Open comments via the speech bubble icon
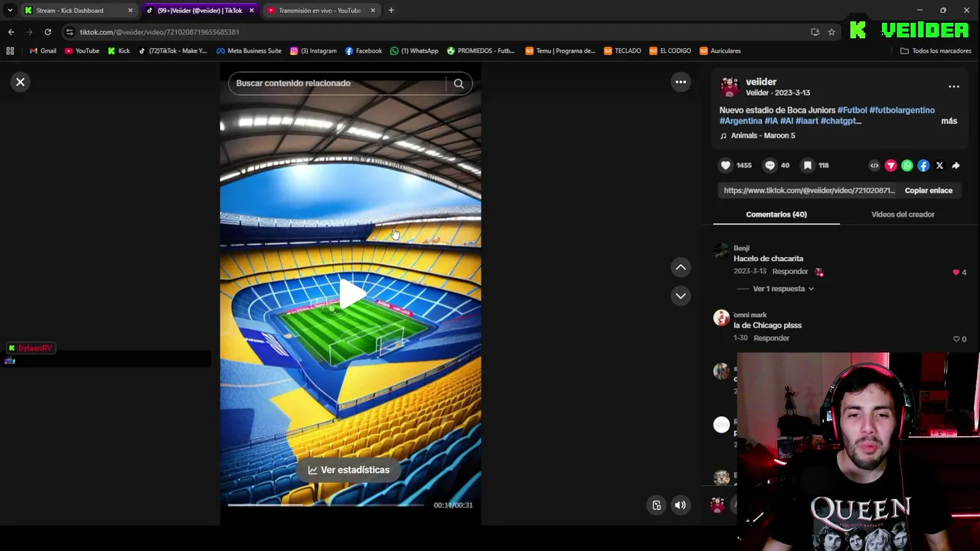Viewport: 980px width, 551px height. click(x=770, y=165)
